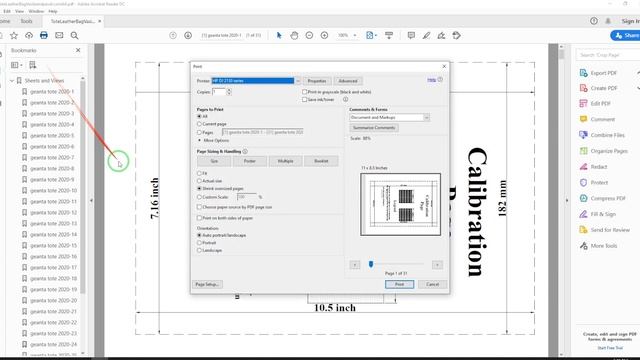Select Landscape orientation radio button
This screenshot has height=360, width=640.
point(200,250)
